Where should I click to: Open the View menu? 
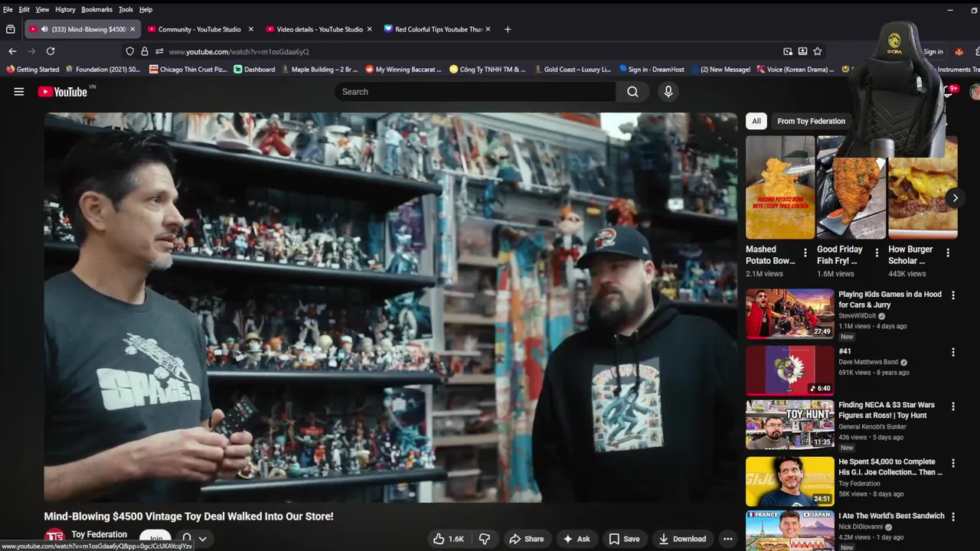tap(42, 9)
